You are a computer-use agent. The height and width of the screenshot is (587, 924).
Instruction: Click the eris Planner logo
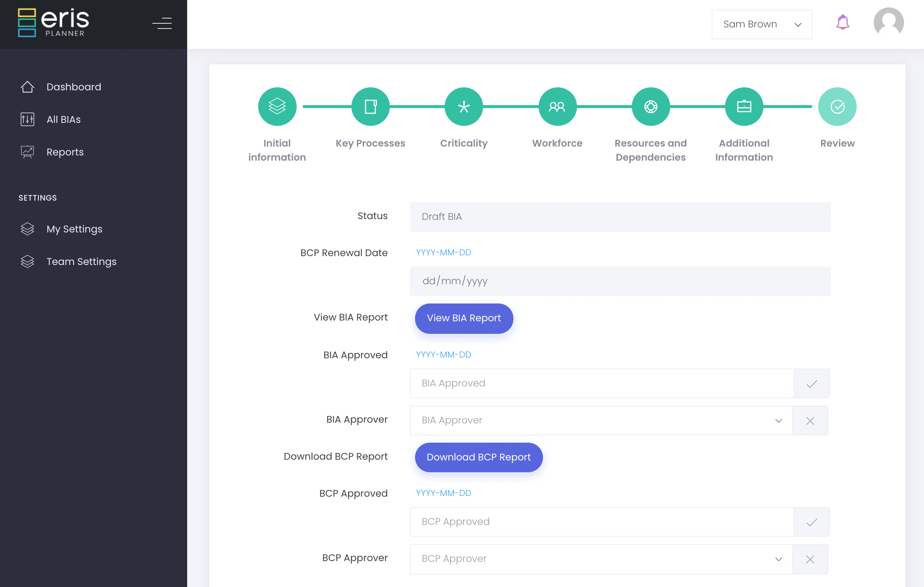click(x=53, y=22)
